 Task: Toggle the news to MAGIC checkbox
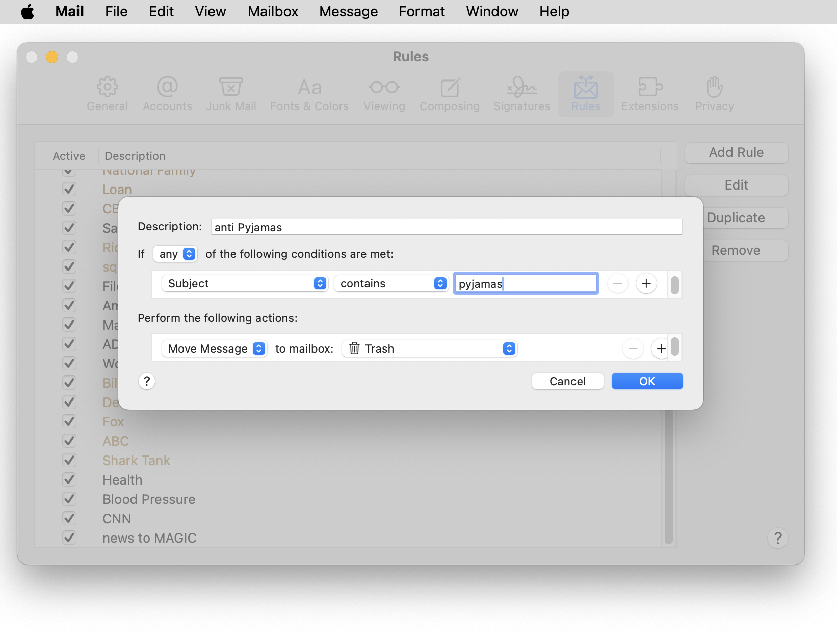[x=69, y=538]
